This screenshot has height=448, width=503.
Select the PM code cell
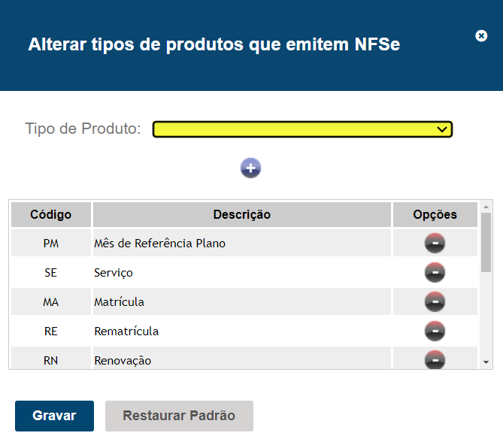click(x=51, y=244)
